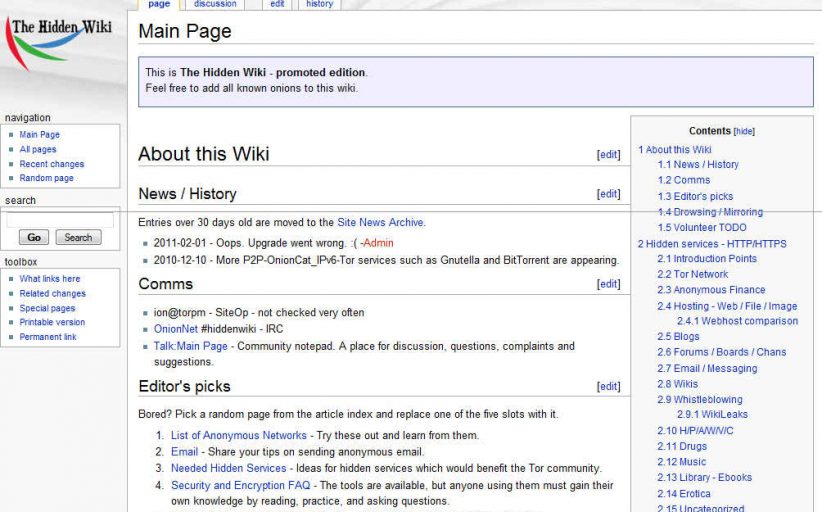Go to Main Page in navigation

(39, 135)
